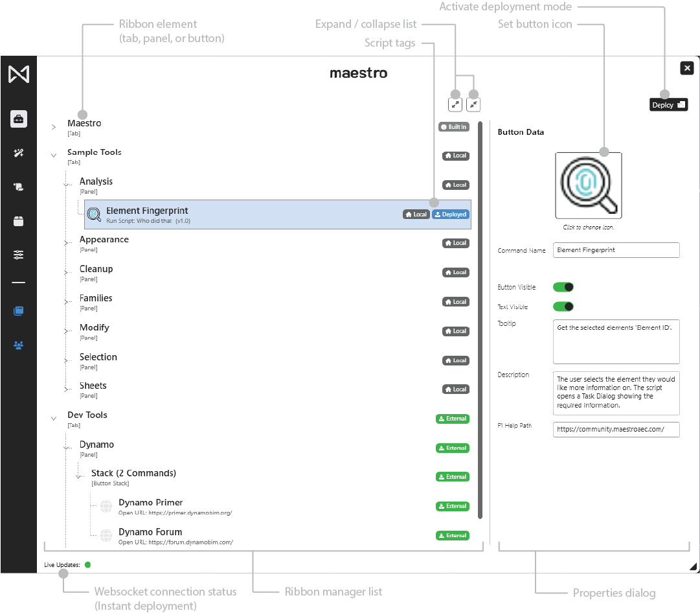The height and width of the screenshot is (613, 700).
Task: Click the Command Name input field
Action: [x=616, y=250]
